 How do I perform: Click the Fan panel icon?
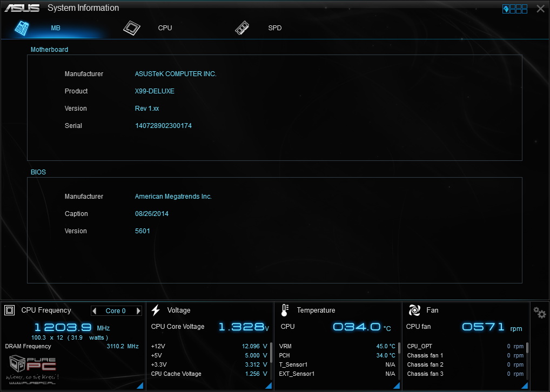[414, 310]
